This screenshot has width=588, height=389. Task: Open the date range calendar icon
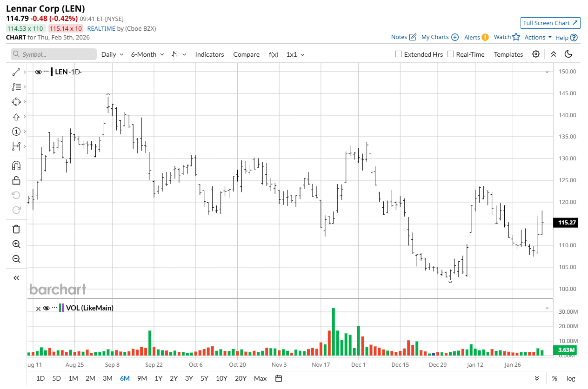(279, 378)
